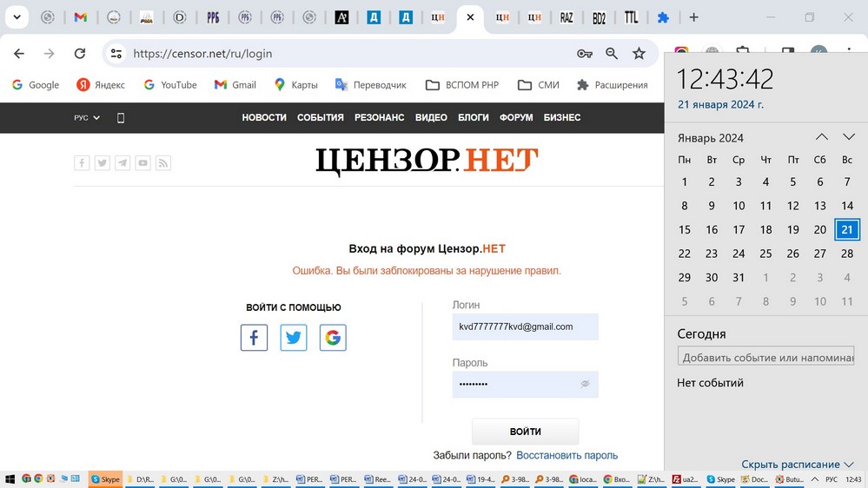Open the zoom magnifier in address bar

click(x=612, y=54)
